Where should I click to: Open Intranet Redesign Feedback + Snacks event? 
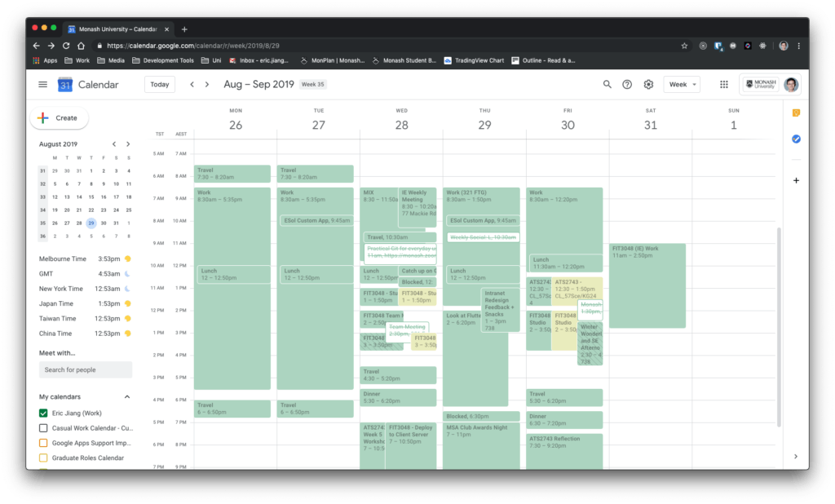pyautogui.click(x=500, y=311)
